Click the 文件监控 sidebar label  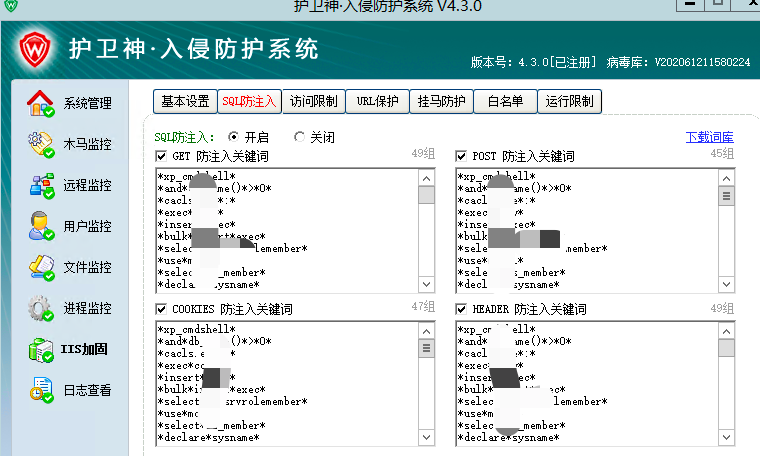[x=88, y=267]
